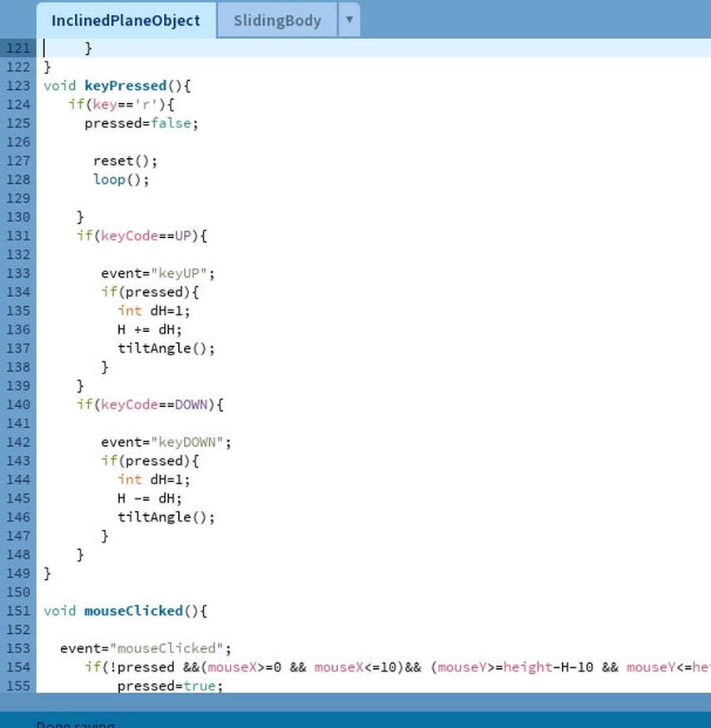Click the event="keyUP"; statement
Image resolution: width=711 pixels, height=728 pixels.
[158, 274]
